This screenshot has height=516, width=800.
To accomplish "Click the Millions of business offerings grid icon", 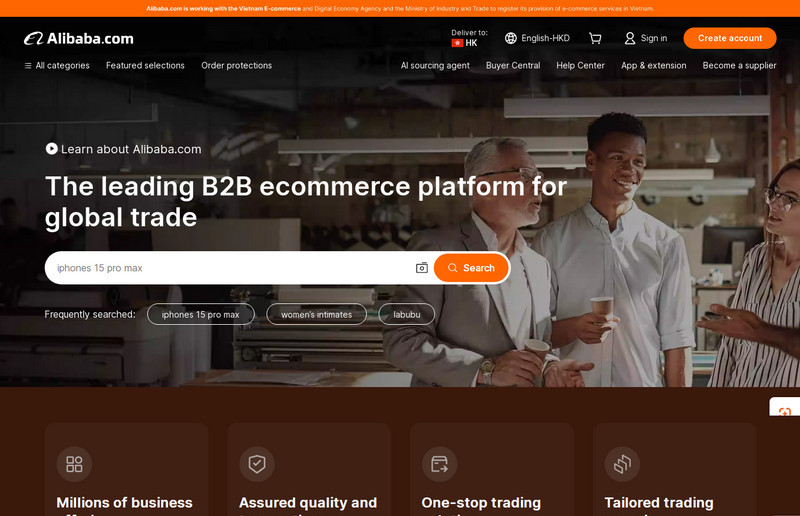I will 74,464.
